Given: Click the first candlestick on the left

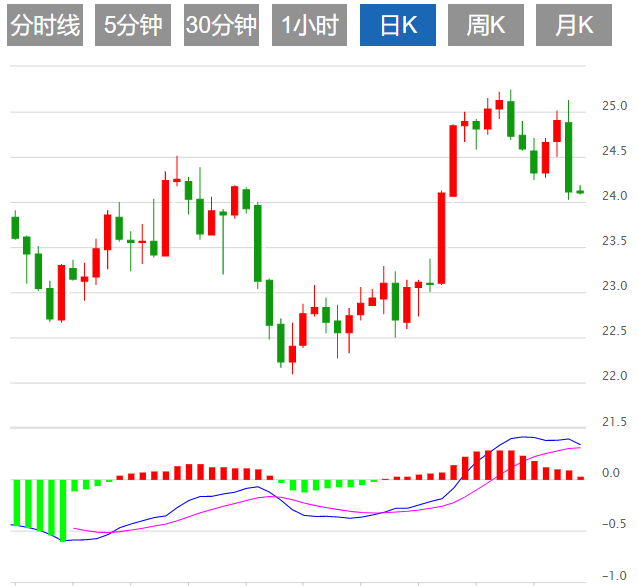Looking at the screenshot, I should coord(15,228).
